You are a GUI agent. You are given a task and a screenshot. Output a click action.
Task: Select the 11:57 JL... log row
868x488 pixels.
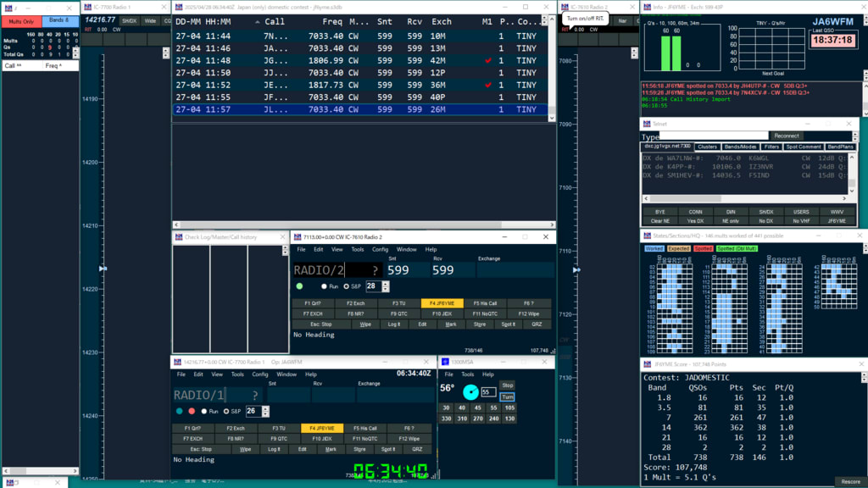(359, 109)
